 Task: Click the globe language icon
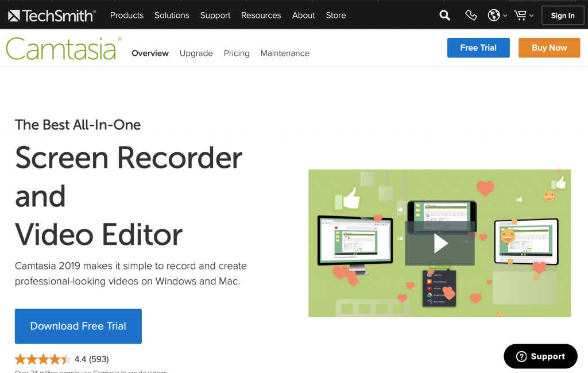494,16
